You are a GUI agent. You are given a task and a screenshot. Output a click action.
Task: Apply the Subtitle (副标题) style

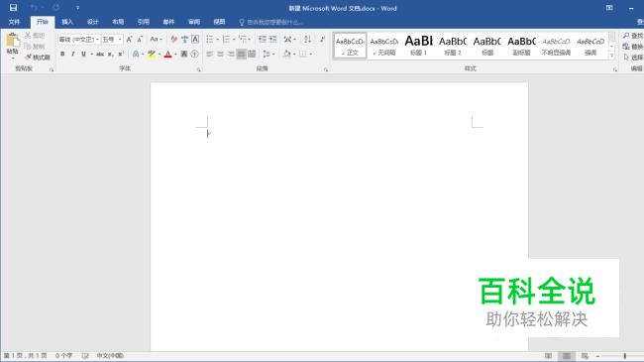[521, 46]
